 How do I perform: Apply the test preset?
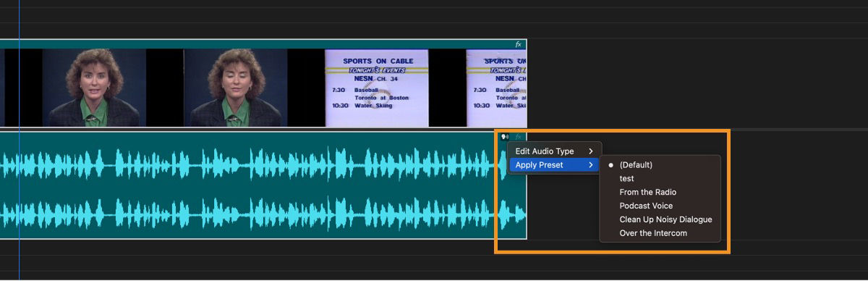[660, 178]
